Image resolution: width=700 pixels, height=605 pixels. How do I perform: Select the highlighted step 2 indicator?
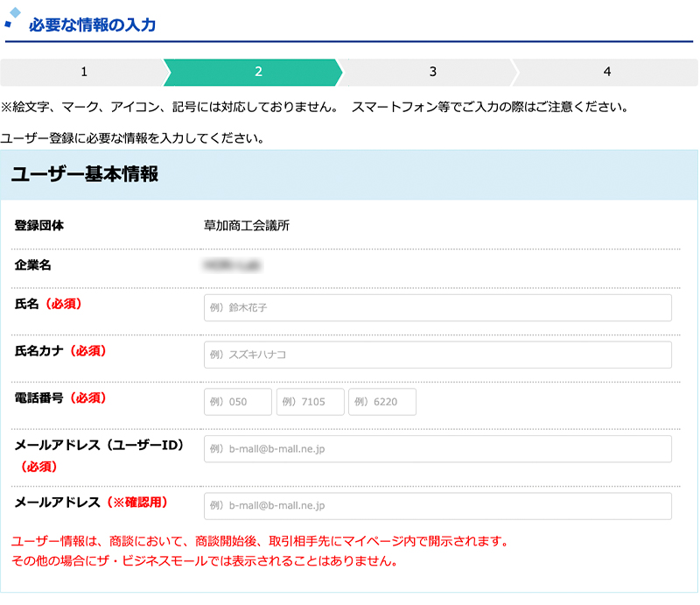[258, 72]
